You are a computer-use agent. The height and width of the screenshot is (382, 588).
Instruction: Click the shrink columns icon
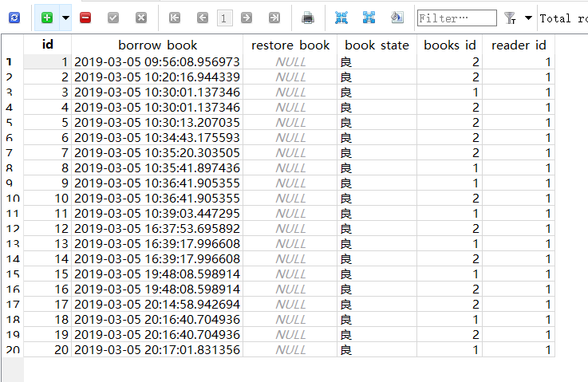coord(341,18)
